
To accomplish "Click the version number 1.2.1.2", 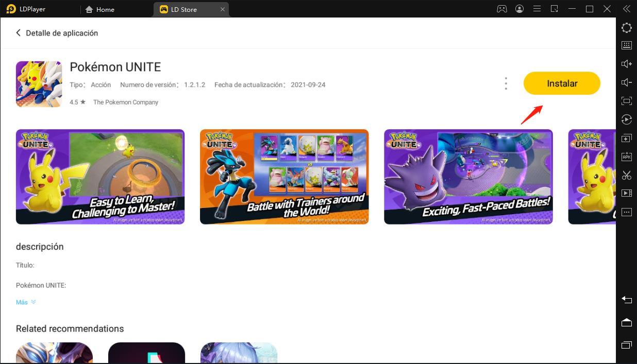I will (x=195, y=85).
